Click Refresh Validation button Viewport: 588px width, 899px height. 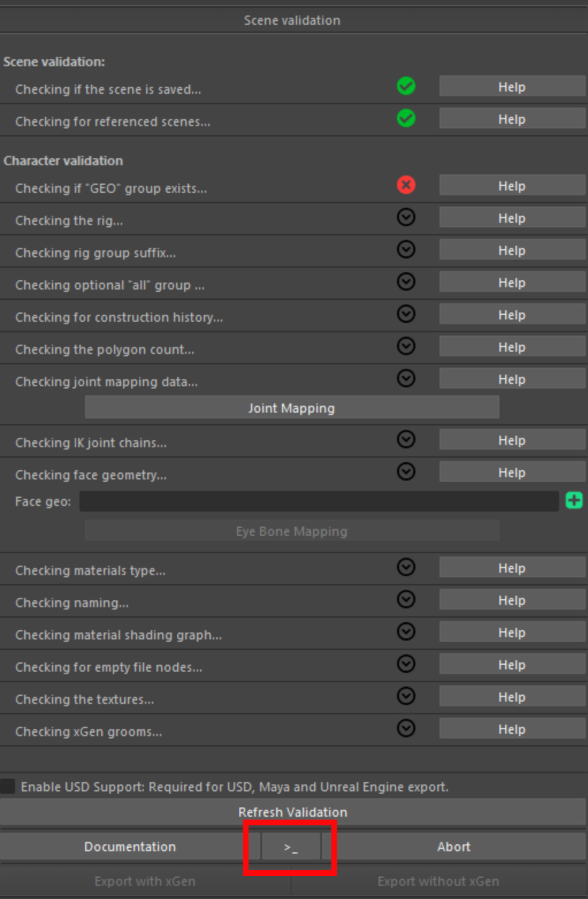[293, 812]
